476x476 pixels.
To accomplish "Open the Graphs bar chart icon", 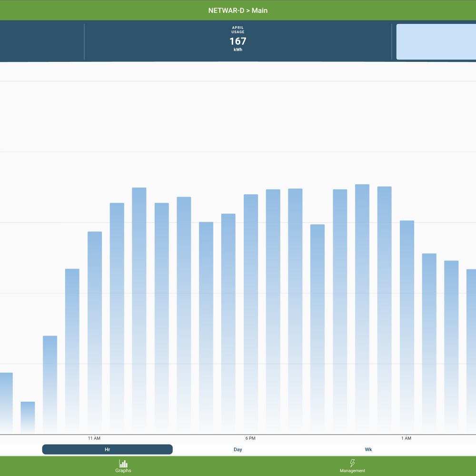I will [x=123, y=463].
